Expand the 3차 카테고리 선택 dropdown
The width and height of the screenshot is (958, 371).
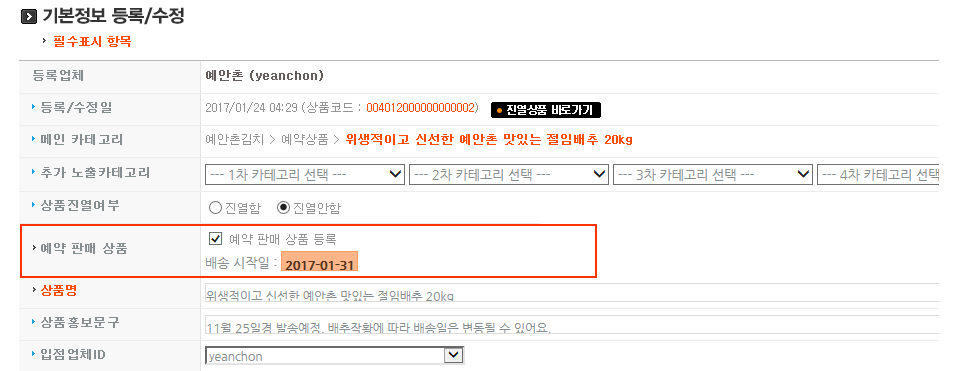click(x=713, y=174)
